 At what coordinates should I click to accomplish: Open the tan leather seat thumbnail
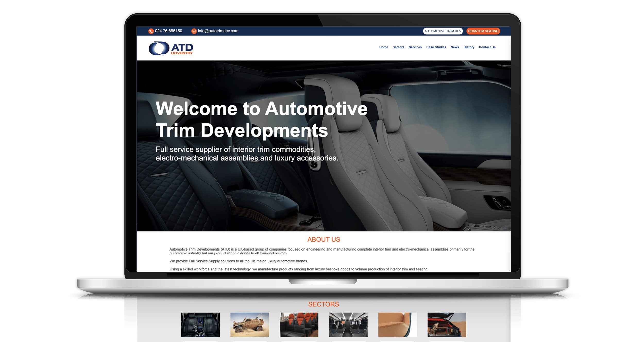pos(397,325)
